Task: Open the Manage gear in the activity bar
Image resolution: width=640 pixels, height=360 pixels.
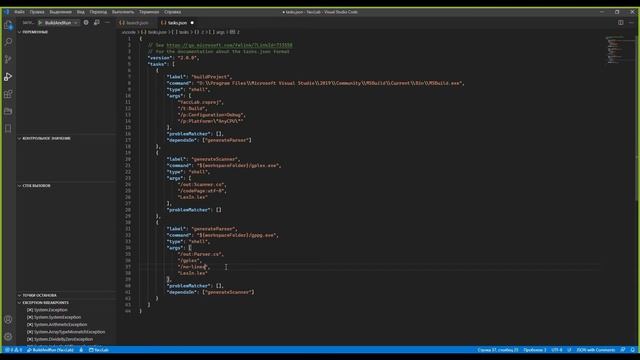Action: tap(8, 337)
